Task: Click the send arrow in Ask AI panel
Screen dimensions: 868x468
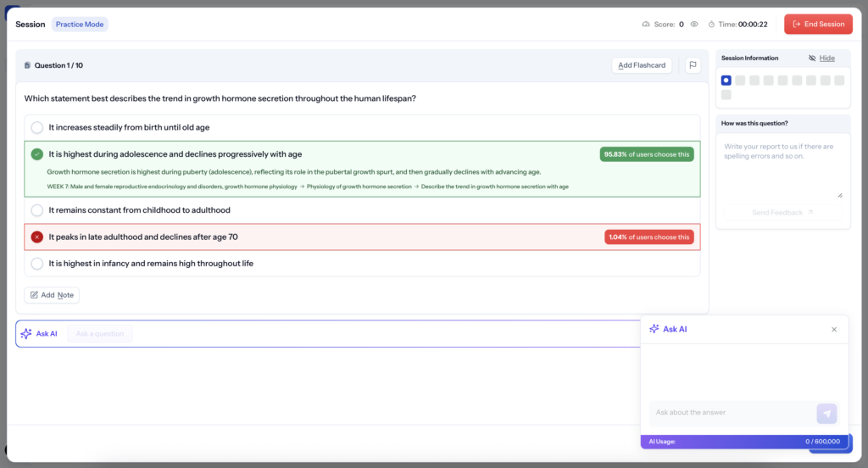Action: 826,413
